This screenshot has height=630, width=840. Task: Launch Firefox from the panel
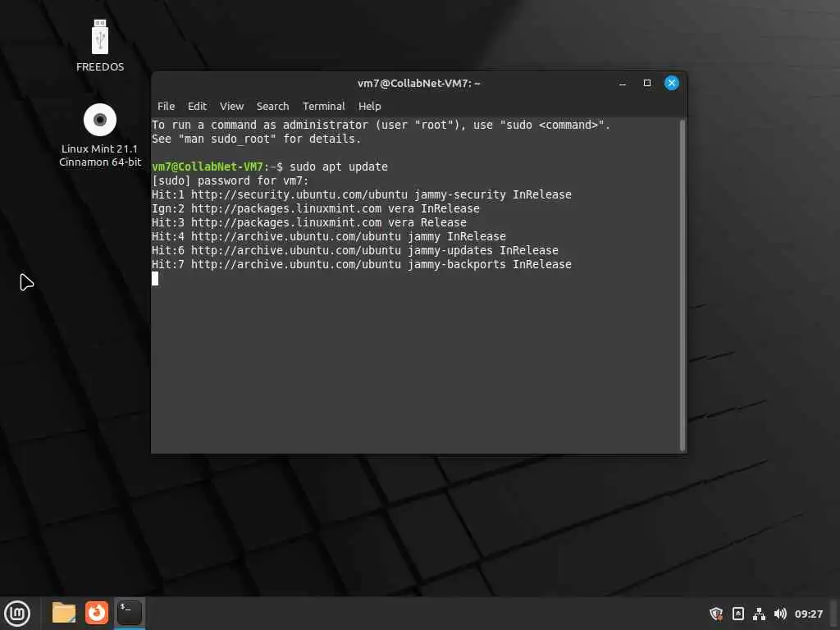[97, 613]
